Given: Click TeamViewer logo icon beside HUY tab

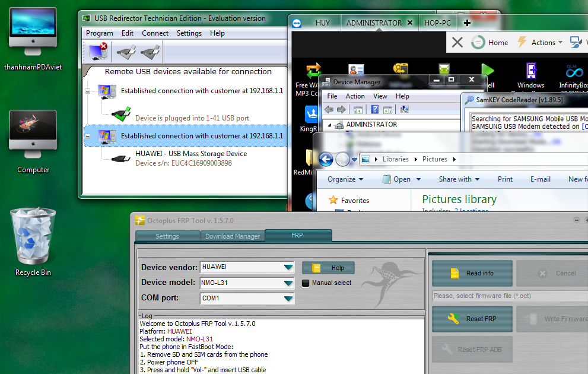Looking at the screenshot, I should coord(297,23).
